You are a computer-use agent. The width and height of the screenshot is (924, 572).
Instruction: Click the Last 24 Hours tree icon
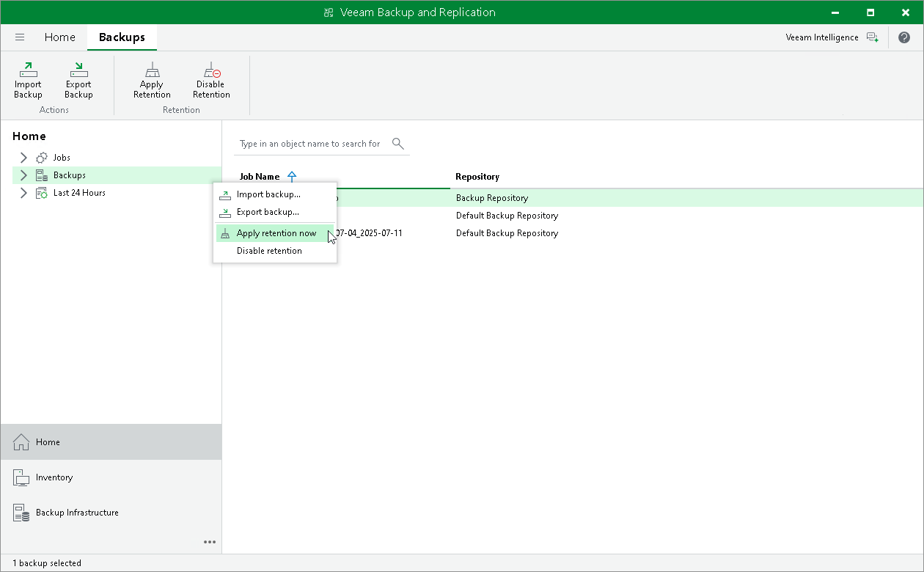(x=42, y=193)
